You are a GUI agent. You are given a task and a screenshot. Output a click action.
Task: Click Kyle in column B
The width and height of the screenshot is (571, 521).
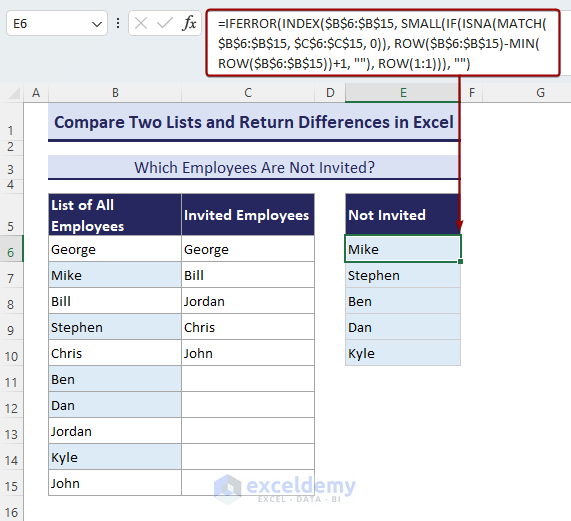(115, 457)
